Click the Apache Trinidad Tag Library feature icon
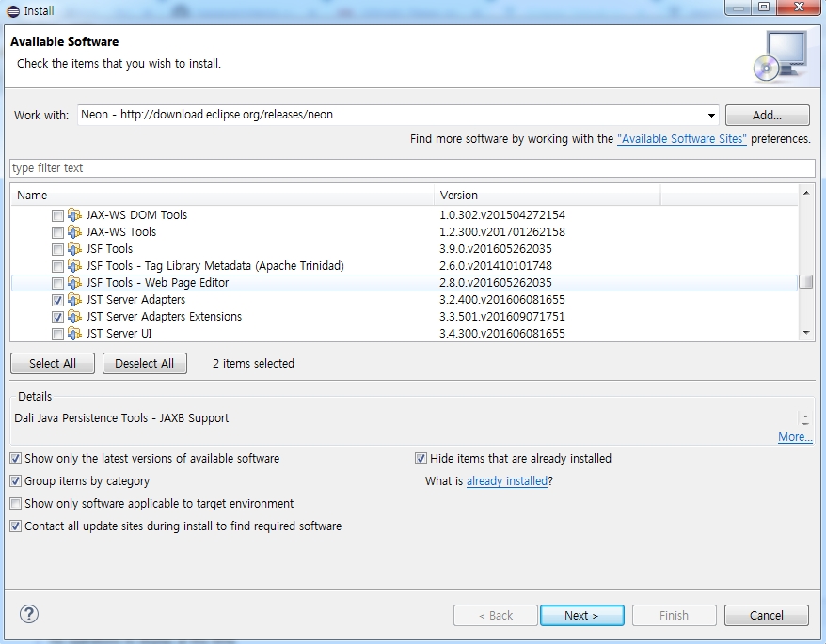826x644 pixels. point(75,265)
